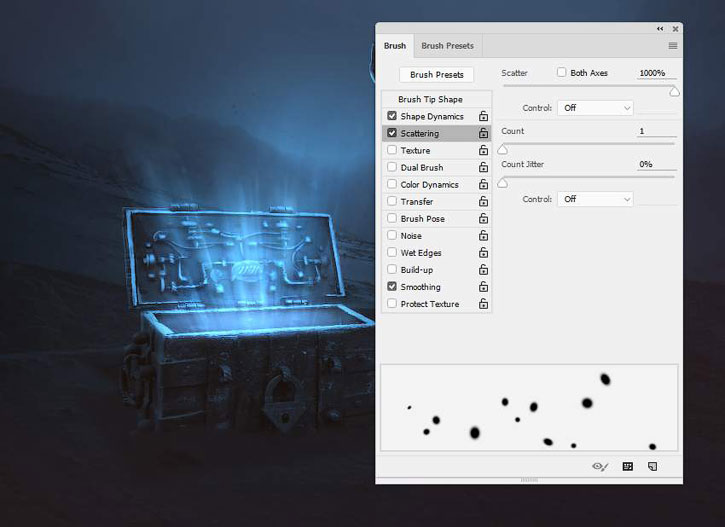
Task: Open the Brush panel flyout menu
Action: [673, 46]
